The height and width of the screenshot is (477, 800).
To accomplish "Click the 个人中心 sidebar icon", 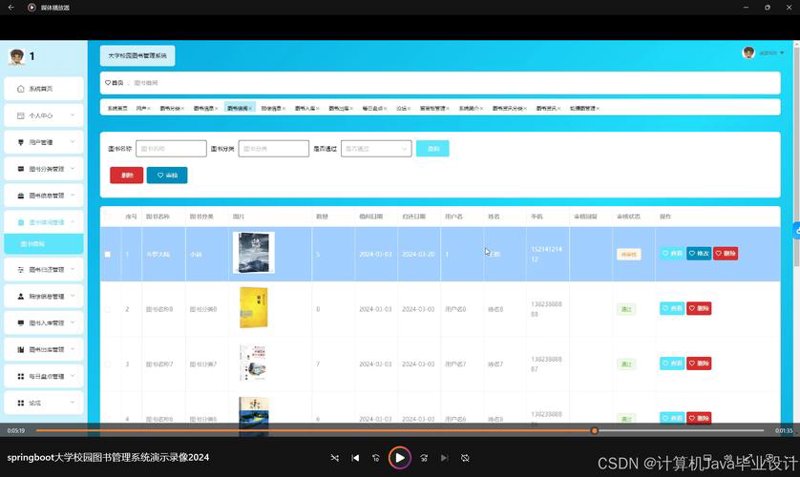I will pos(20,116).
